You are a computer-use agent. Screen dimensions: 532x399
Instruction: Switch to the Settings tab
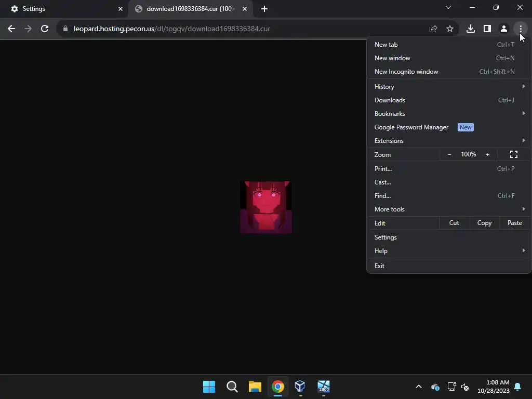64,9
